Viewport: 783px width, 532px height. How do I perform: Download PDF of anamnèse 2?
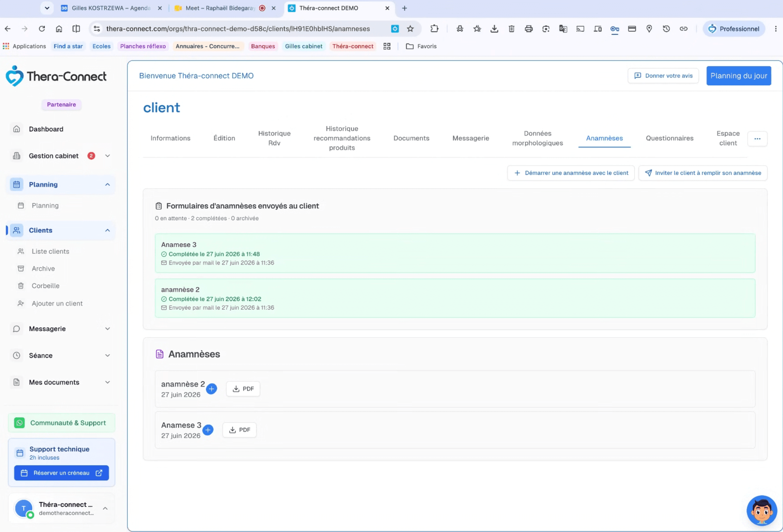243,389
